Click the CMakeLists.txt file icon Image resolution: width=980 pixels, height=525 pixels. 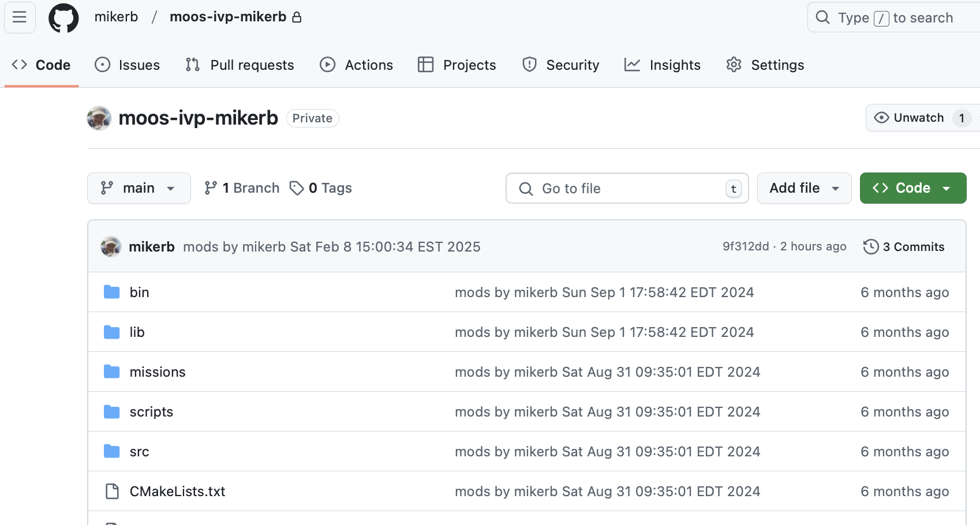click(112, 492)
